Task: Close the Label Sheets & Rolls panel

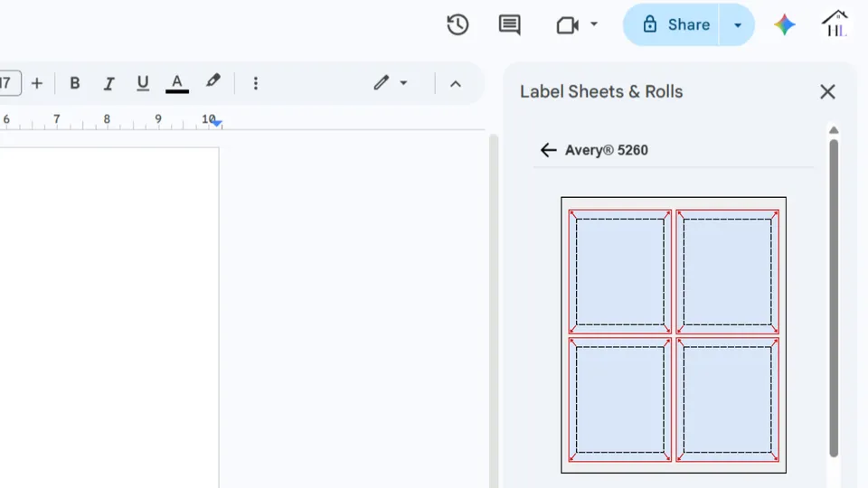Action: [827, 91]
